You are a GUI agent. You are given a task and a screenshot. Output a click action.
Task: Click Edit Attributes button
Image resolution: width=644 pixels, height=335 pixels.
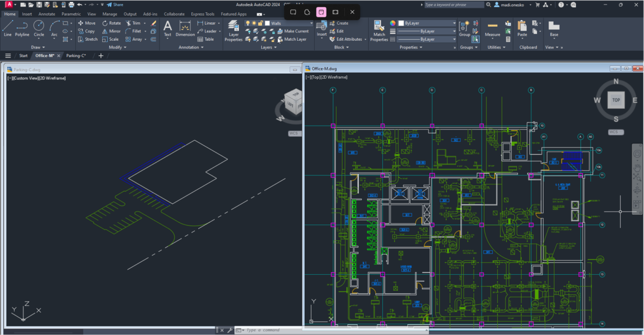click(x=346, y=40)
